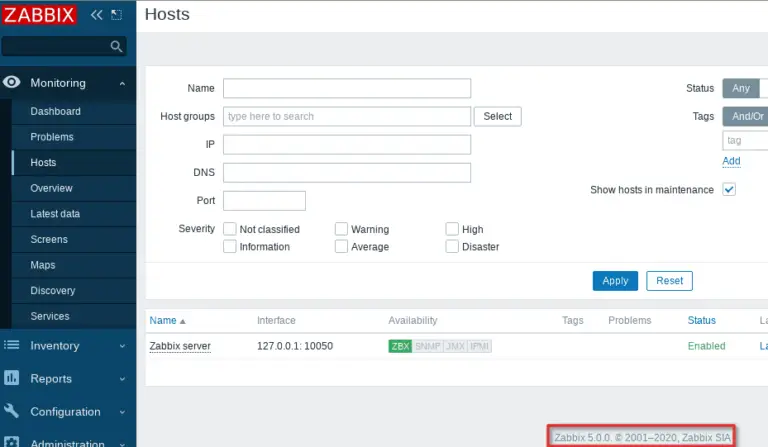Click the JMX availability badge
The width and height of the screenshot is (768, 447).
coord(455,346)
